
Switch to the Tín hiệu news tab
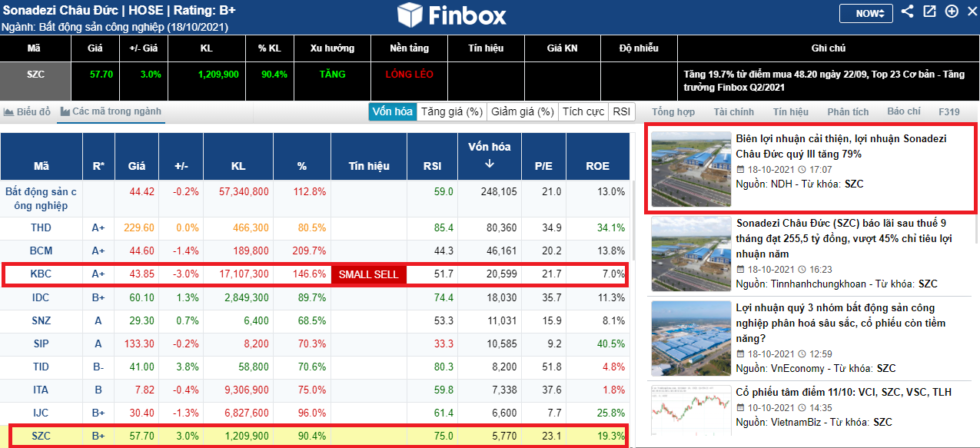pos(791,112)
